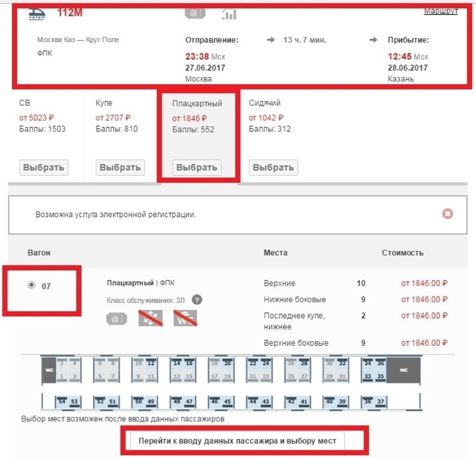Select side seat 43 on the wagon map

click(266, 402)
